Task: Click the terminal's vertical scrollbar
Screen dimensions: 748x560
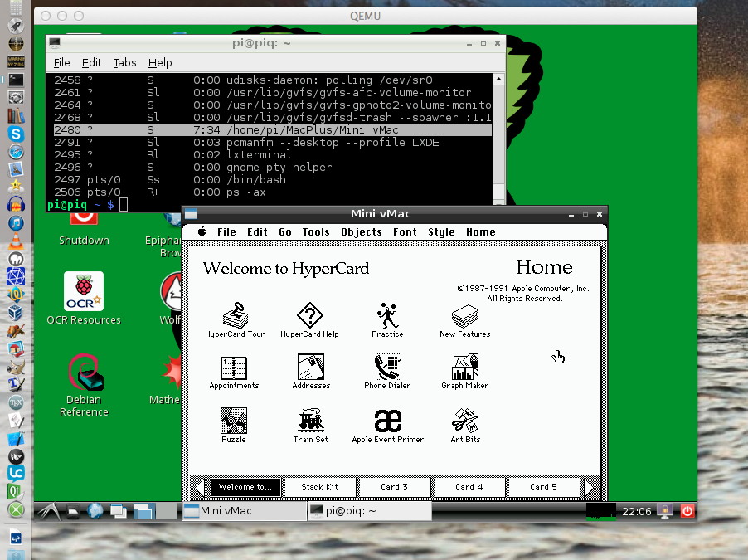Action: tap(498, 137)
